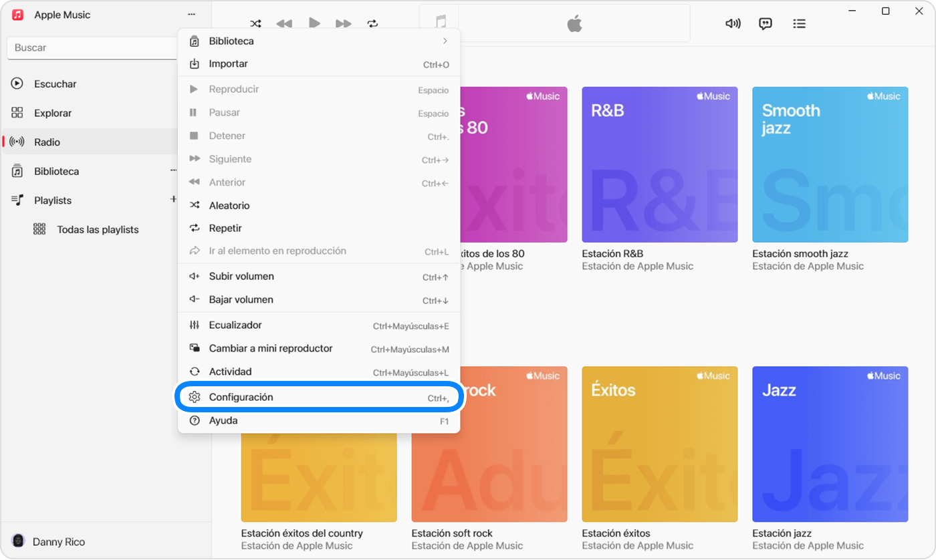Choose Anterior in the menu
The height and width of the screenshot is (560, 936).
tap(319, 182)
